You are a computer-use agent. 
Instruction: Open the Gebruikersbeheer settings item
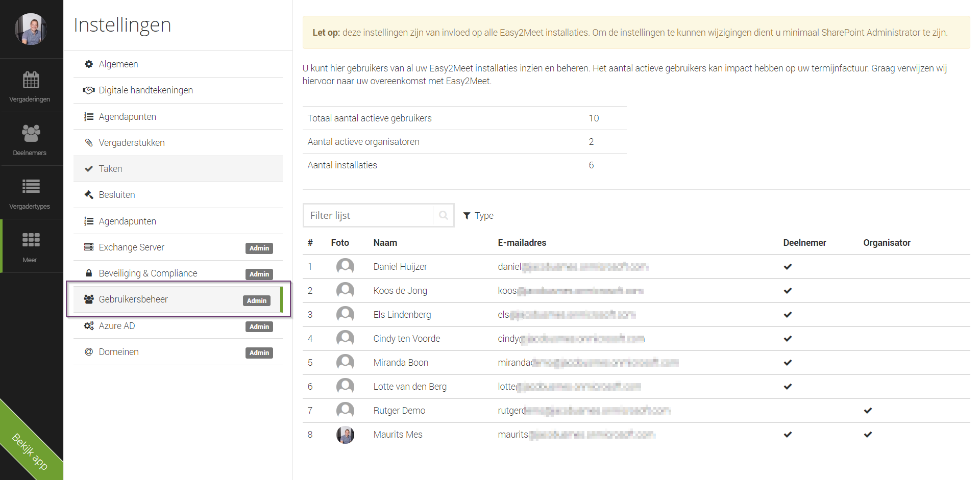[x=178, y=299]
